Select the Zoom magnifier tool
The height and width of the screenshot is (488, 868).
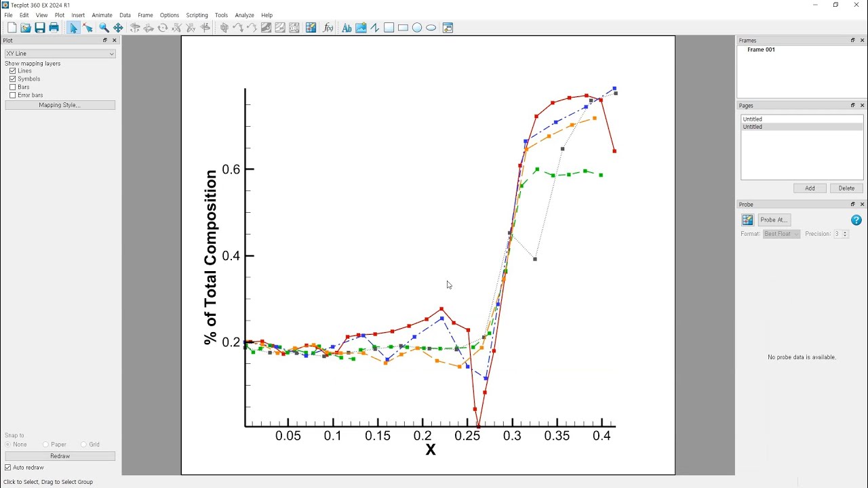click(104, 28)
